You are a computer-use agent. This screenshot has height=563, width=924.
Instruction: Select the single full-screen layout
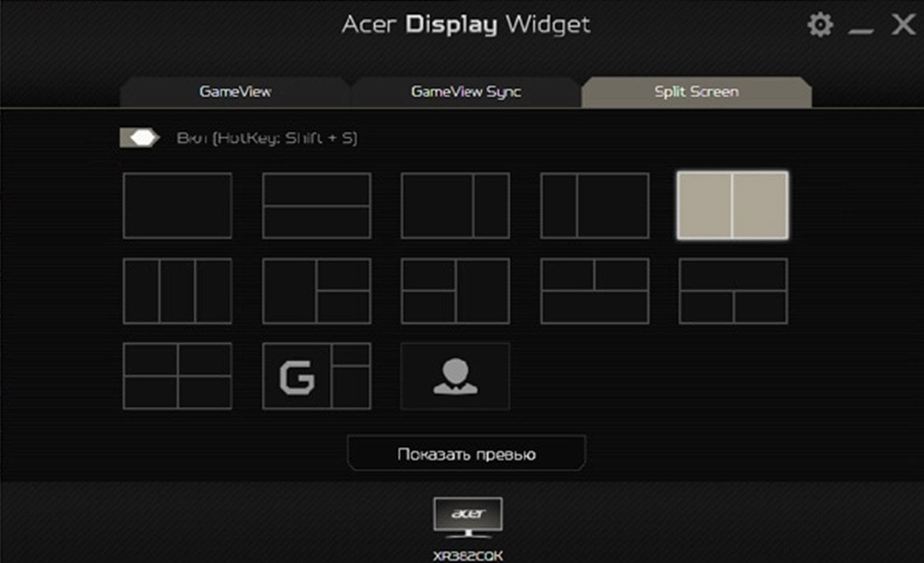(x=178, y=206)
